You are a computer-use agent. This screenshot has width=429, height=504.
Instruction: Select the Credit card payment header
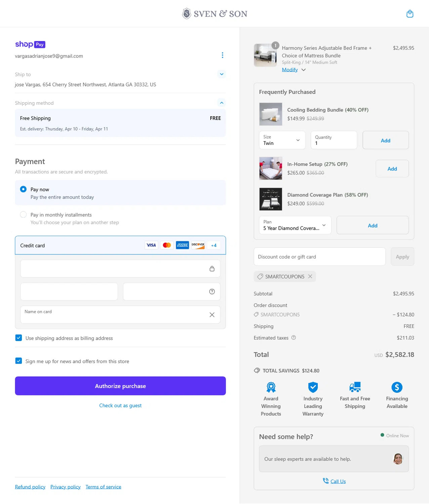pos(120,245)
